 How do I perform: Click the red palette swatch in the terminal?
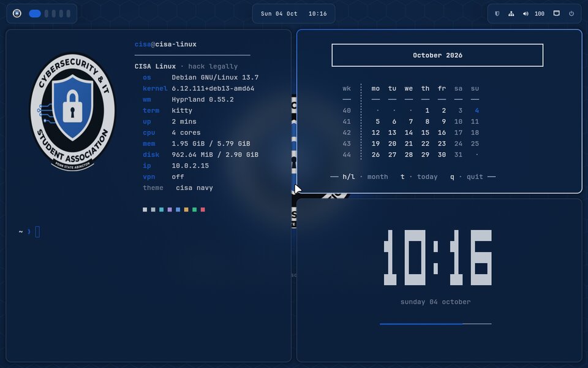click(203, 210)
